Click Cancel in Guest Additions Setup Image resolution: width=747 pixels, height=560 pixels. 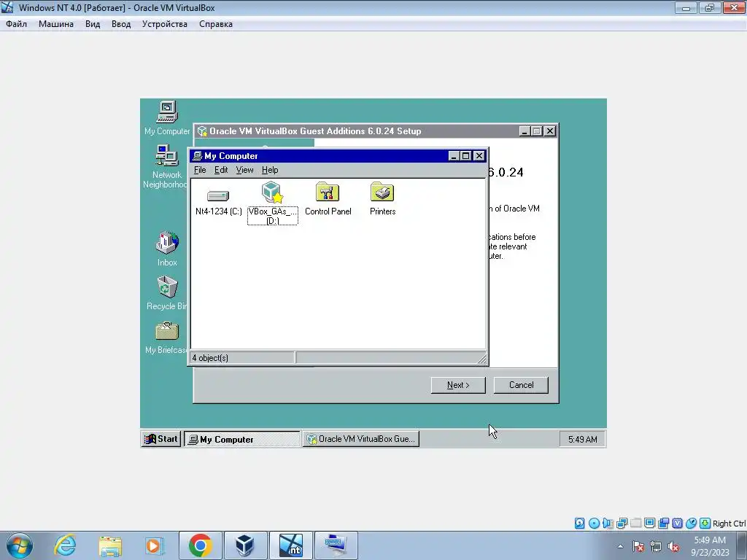(521, 385)
